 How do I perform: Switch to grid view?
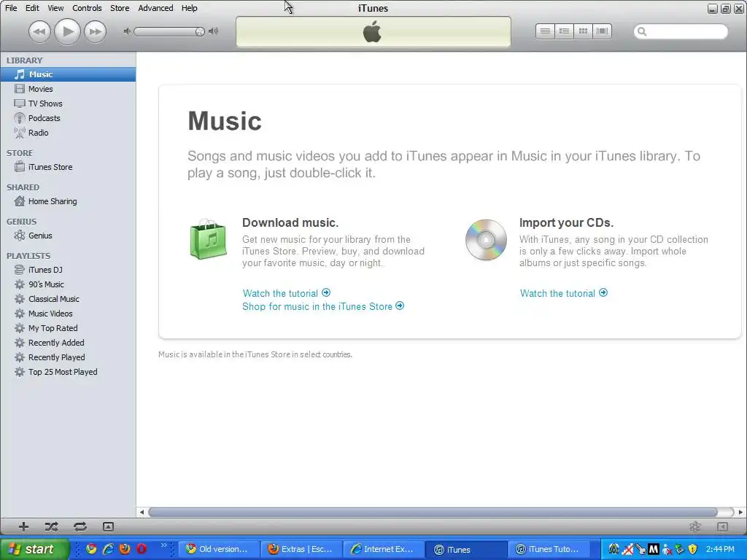[x=583, y=31]
